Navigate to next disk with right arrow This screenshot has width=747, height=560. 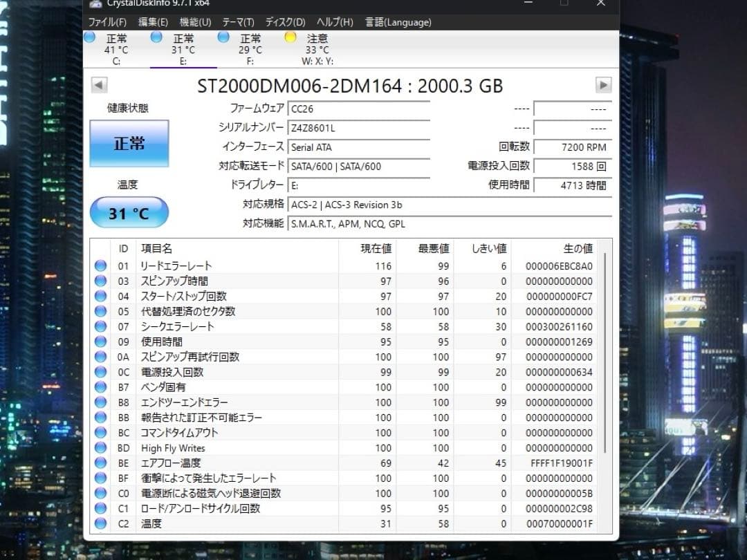[602, 84]
